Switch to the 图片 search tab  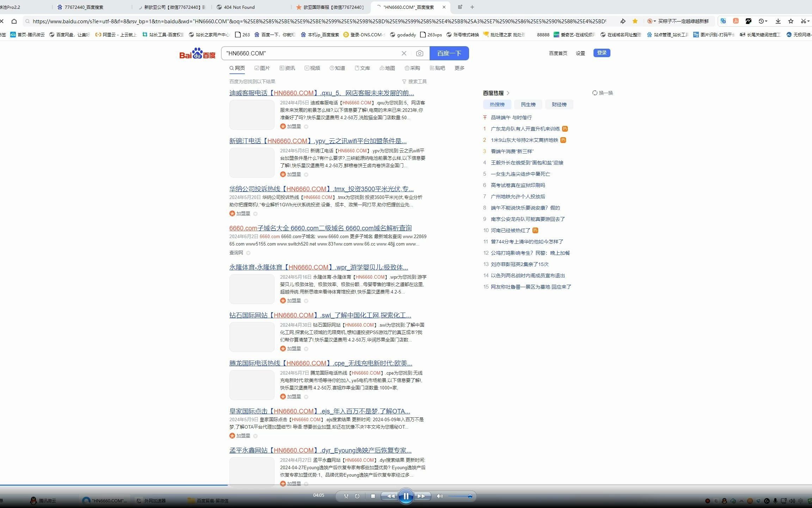[262, 68]
